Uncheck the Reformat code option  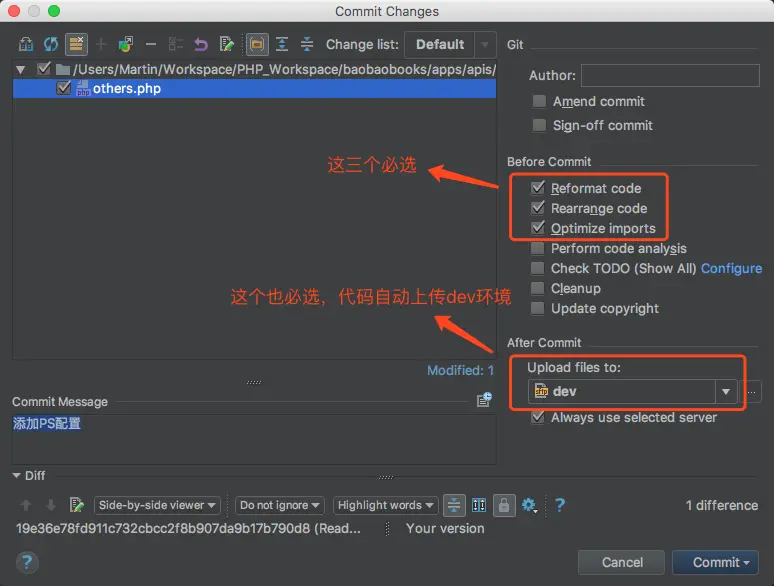(538, 188)
